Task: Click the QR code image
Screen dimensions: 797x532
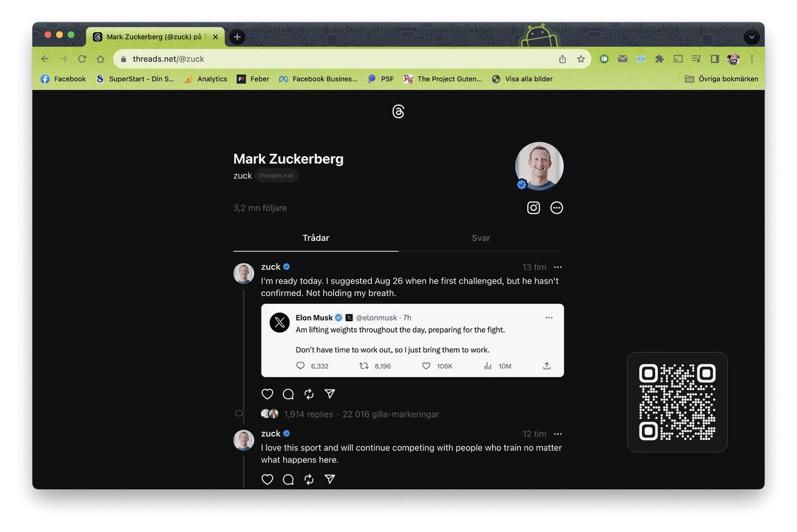Action: [x=677, y=402]
